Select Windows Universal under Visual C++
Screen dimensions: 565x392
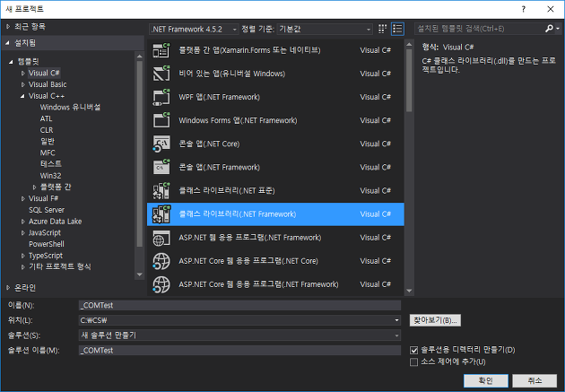click(70, 108)
